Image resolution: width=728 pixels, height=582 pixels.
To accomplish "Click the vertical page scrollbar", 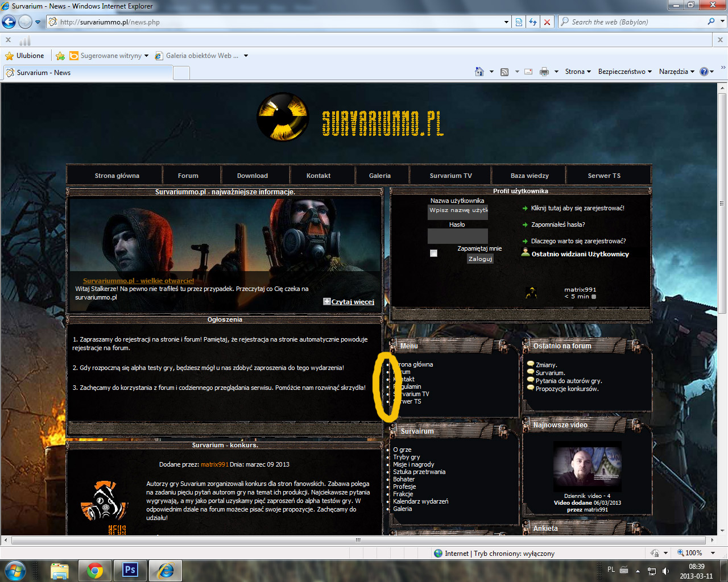I will point(722,205).
